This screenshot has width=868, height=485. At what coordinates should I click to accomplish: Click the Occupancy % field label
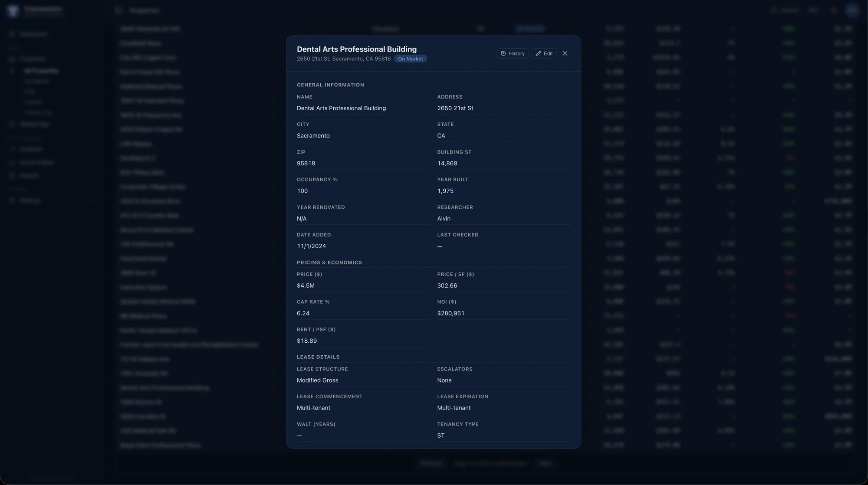click(317, 180)
